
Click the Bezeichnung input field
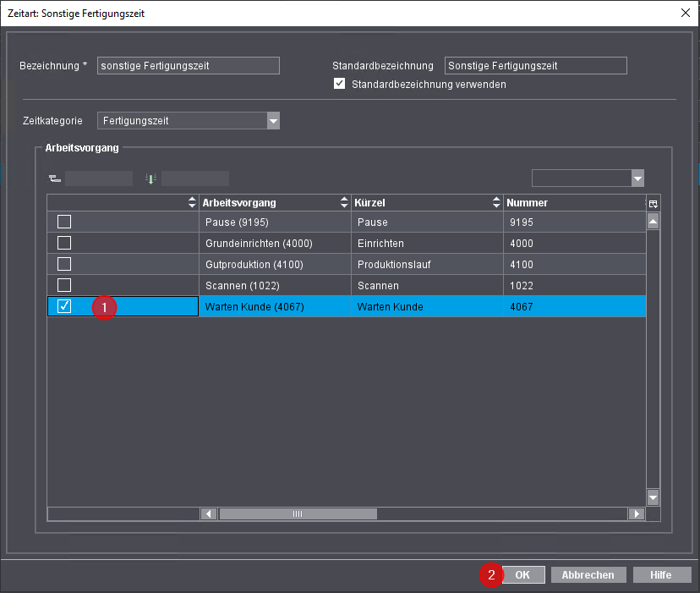coord(189,66)
